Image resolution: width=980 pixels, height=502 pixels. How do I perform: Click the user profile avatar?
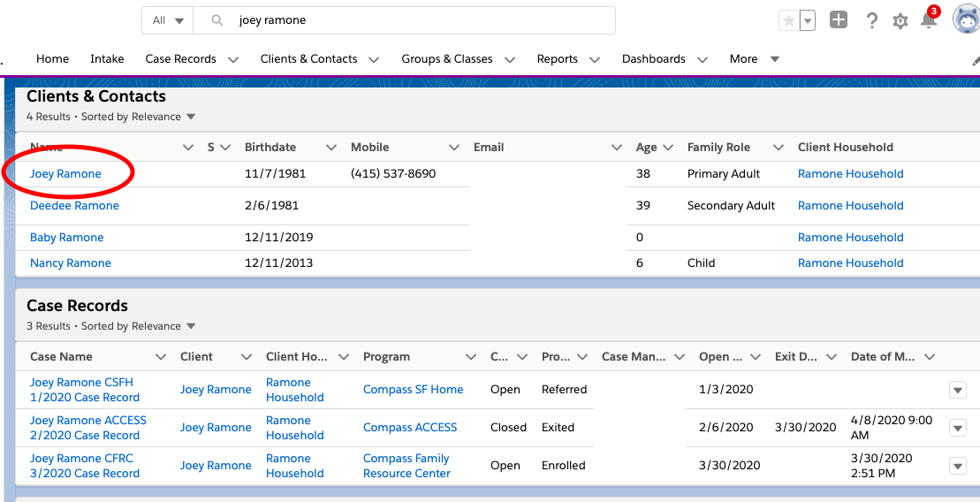pos(966,19)
